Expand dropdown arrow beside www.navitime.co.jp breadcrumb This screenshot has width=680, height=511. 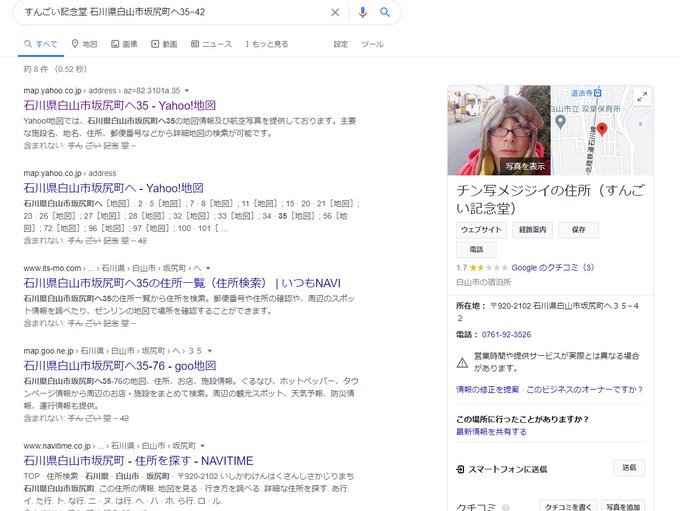tap(203, 446)
